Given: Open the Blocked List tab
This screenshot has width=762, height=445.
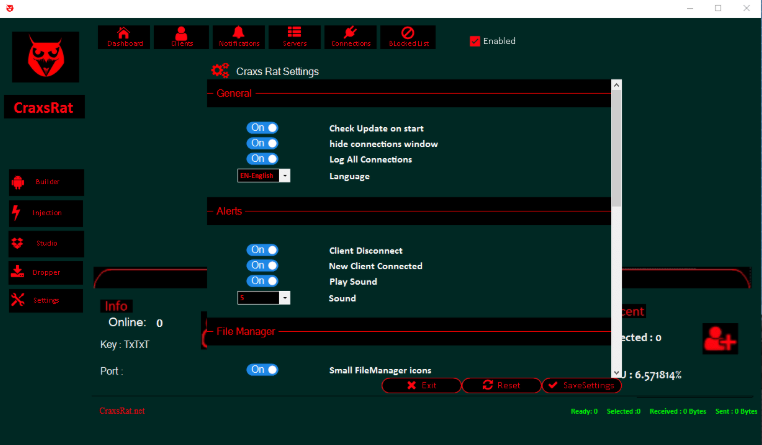Looking at the screenshot, I should click(x=408, y=37).
